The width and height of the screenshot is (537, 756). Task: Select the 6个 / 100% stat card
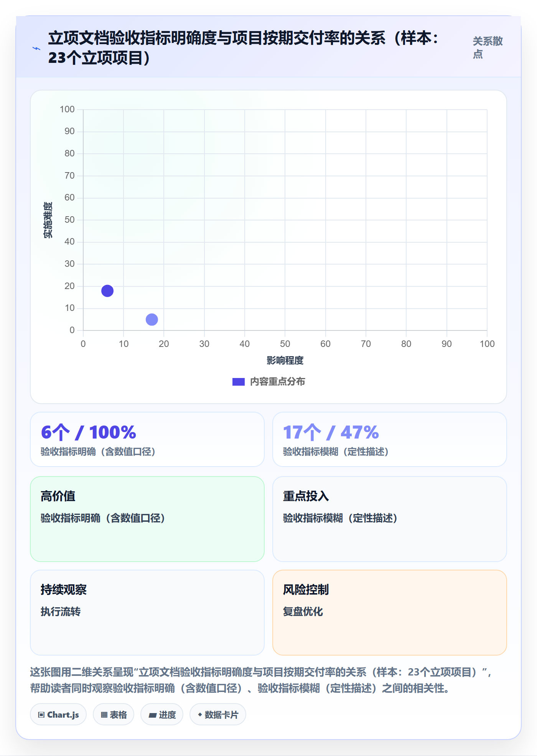[x=147, y=439]
